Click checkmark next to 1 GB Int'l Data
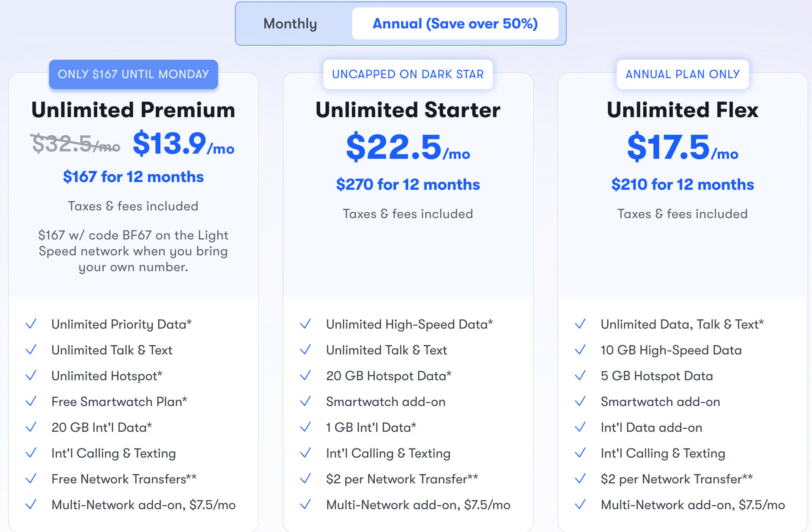812x532 pixels. [305, 428]
